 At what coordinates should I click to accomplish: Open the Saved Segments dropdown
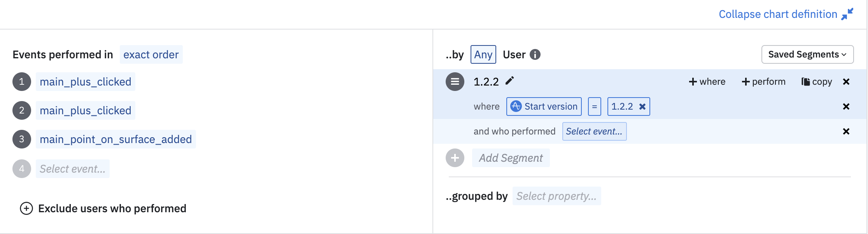click(807, 54)
